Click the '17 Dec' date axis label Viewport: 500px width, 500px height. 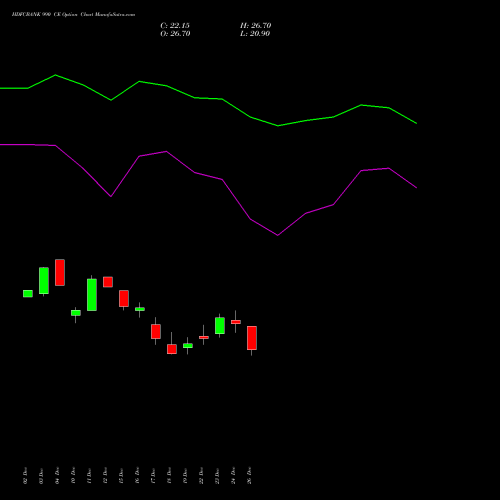pos(153,476)
